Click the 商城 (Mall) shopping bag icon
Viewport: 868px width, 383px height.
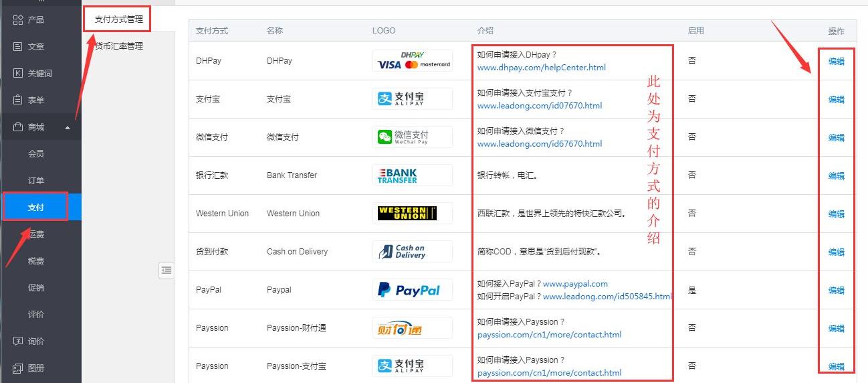[x=18, y=127]
